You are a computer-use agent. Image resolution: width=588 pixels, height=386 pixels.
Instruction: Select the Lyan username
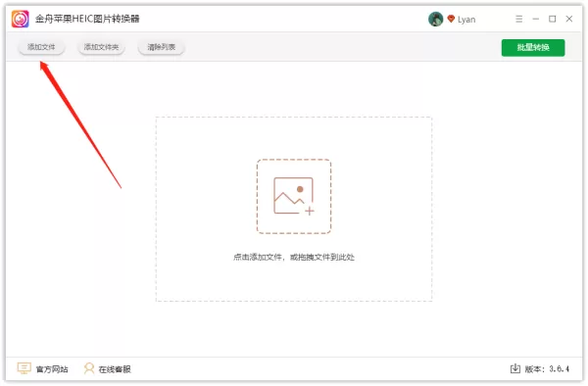coord(466,20)
